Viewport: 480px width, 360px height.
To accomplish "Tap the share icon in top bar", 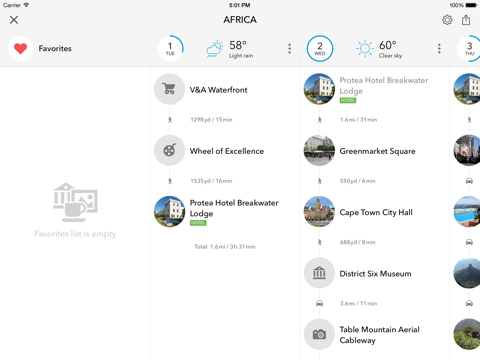I will [x=466, y=20].
